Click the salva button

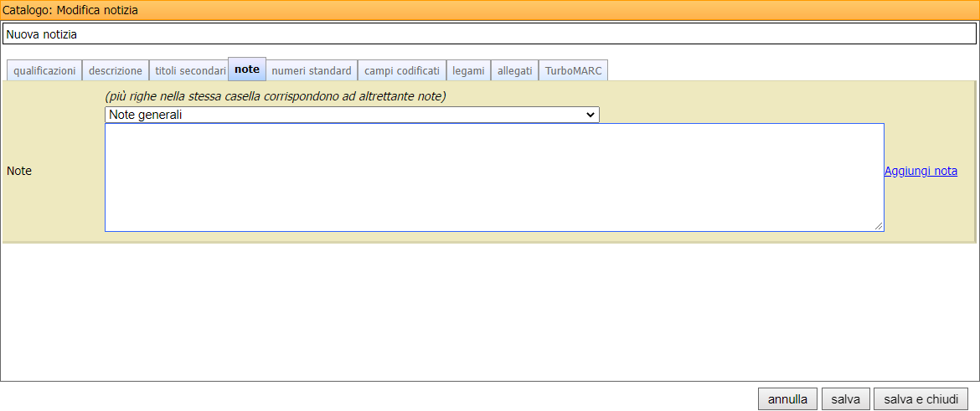(x=845, y=399)
